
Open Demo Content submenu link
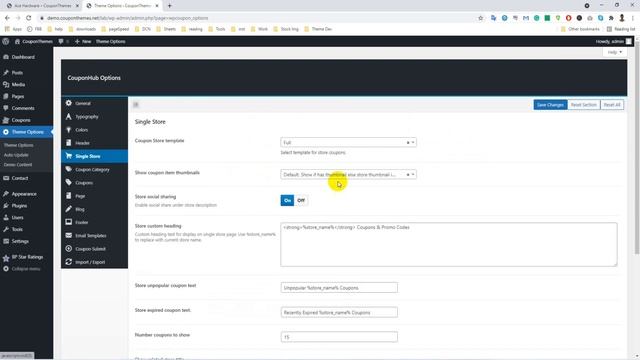(x=18, y=164)
